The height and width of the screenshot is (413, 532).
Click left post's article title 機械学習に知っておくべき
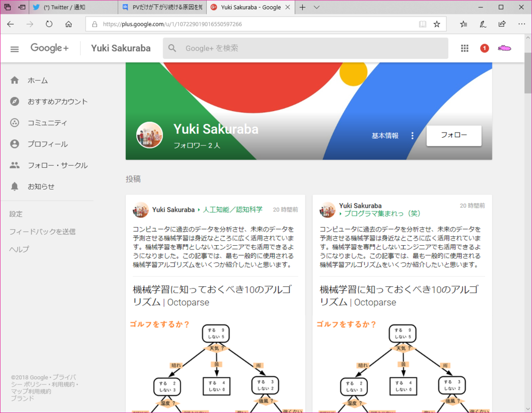[x=212, y=296]
